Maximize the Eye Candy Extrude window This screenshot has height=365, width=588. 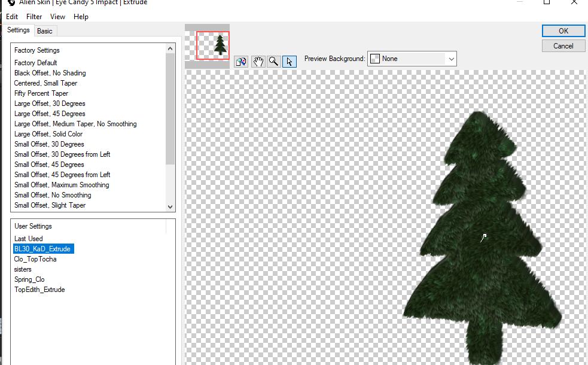547,2
